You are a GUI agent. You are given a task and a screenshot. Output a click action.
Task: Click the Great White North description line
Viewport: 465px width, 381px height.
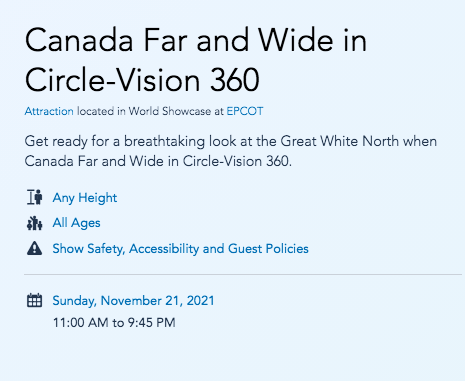click(231, 142)
